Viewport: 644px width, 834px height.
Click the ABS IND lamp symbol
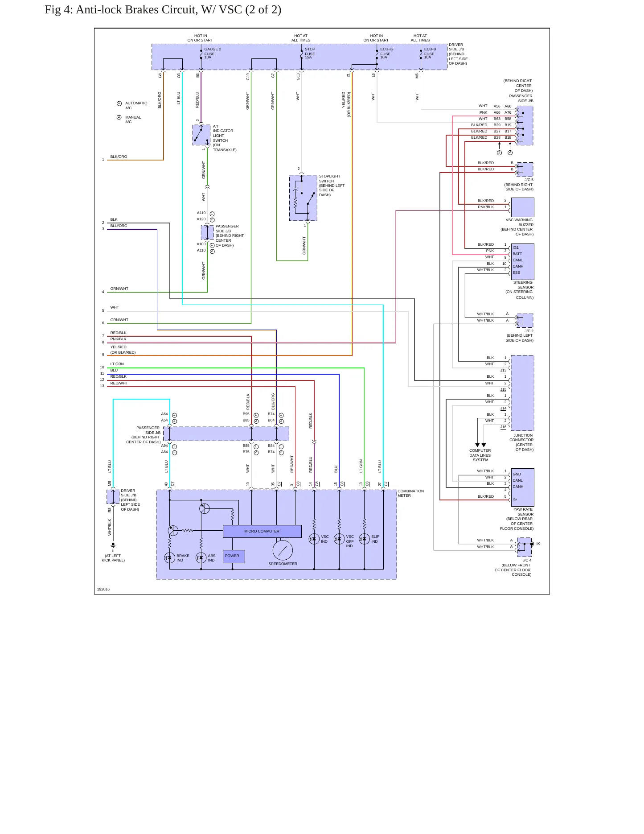coord(201,557)
